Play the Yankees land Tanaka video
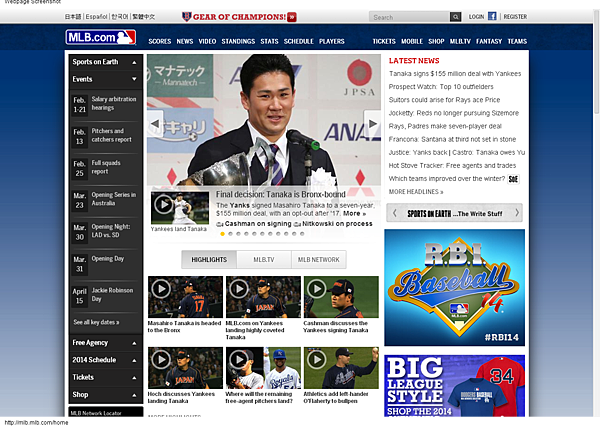 point(180,208)
